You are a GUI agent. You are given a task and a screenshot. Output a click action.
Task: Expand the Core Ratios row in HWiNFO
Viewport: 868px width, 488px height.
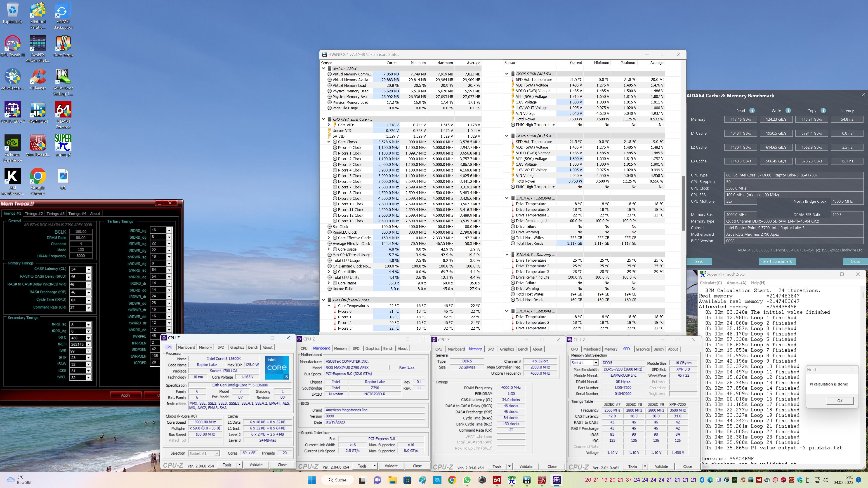click(x=329, y=283)
